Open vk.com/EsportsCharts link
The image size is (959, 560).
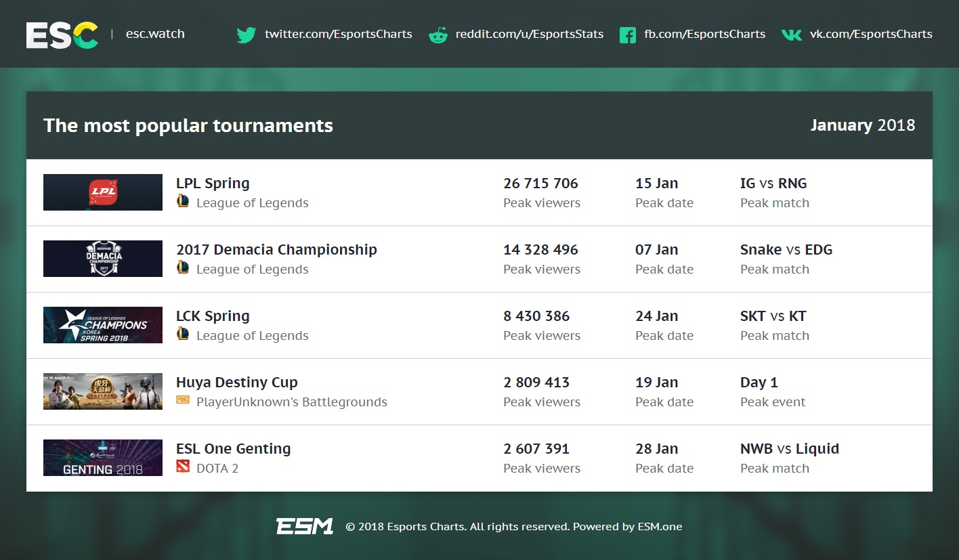tap(871, 34)
